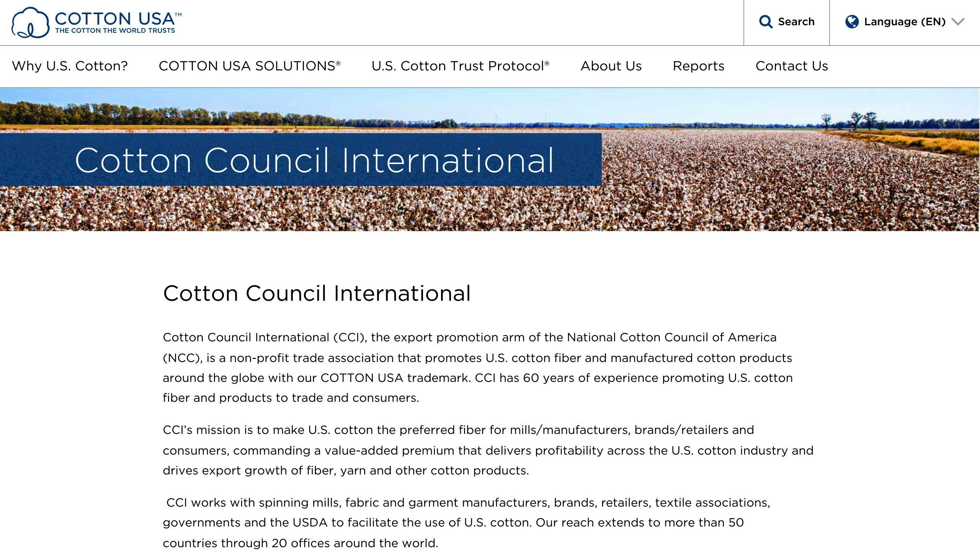The width and height of the screenshot is (980, 551).
Task: Click the COTTON USA wordmark text
Action: click(118, 19)
